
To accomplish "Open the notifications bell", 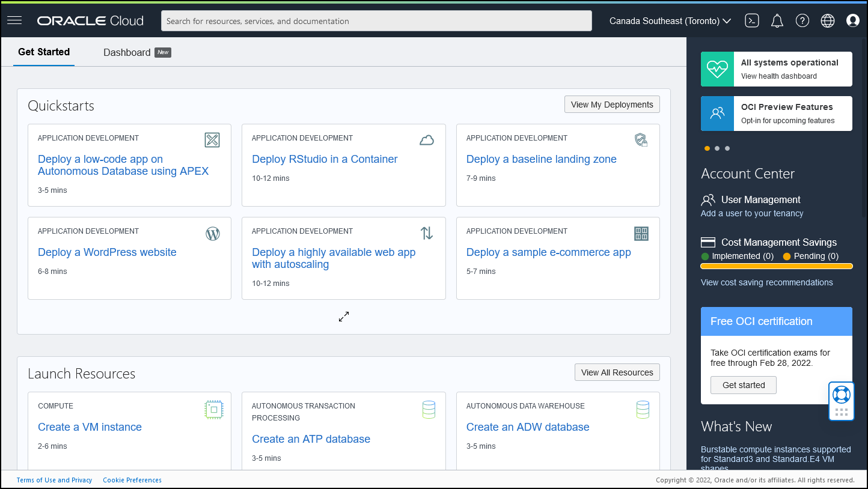I will pos(777,20).
